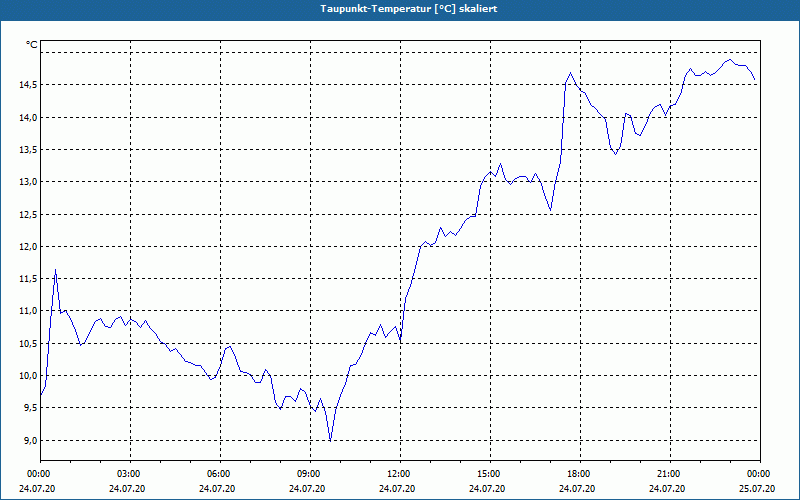Click the '24.07.20' date under 09:00

click(x=307, y=488)
